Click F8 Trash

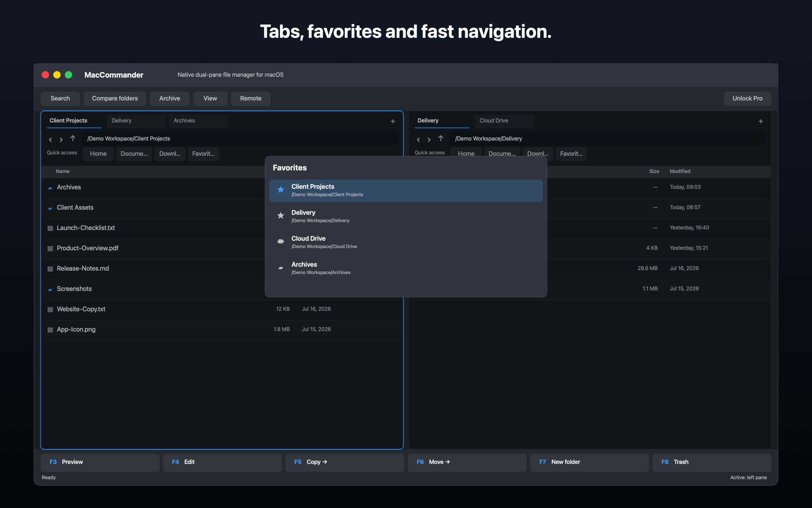coord(712,462)
